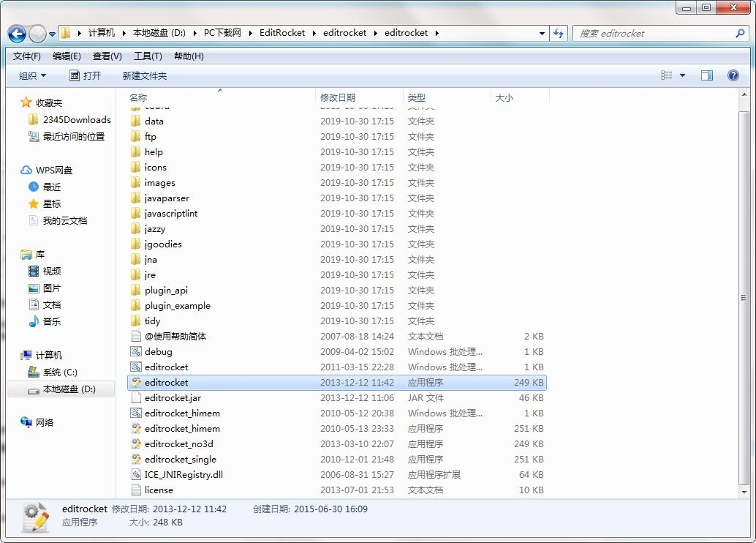Expand address bar previous locations dropdown
Image resolution: width=756 pixels, height=543 pixels.
click(542, 34)
